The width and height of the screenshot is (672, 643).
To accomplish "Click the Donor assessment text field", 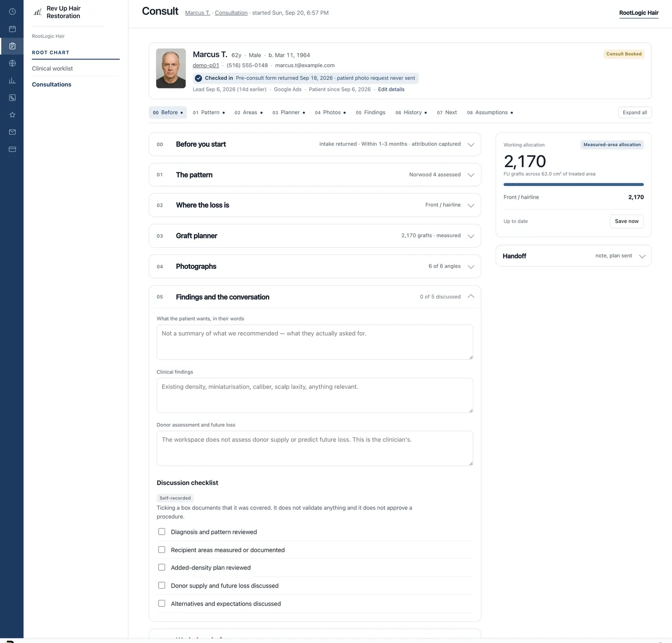I will coord(315,448).
